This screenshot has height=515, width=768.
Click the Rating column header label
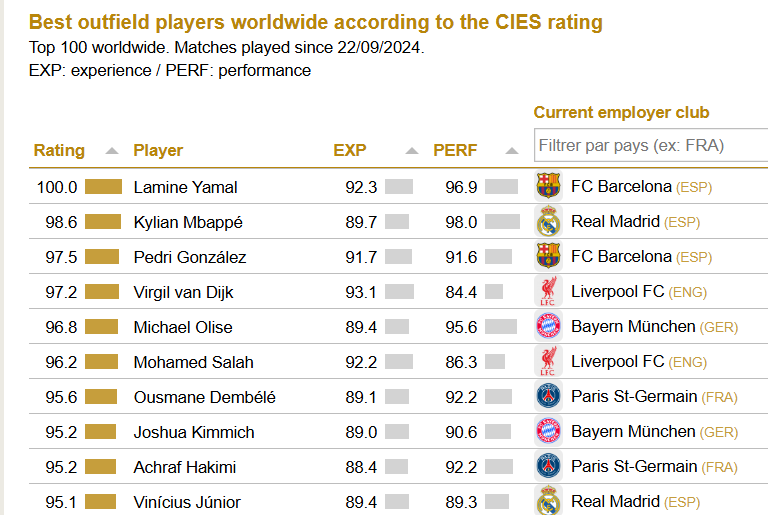point(59,151)
